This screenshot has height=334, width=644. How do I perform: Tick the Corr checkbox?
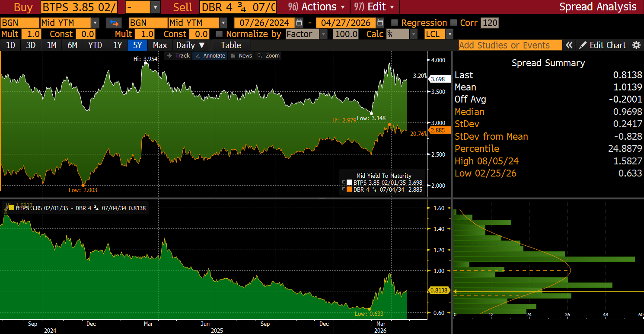pos(453,23)
